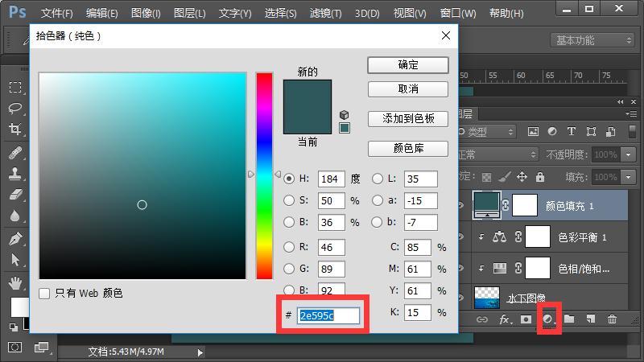Open the 编辑(E) menu

pos(102,13)
